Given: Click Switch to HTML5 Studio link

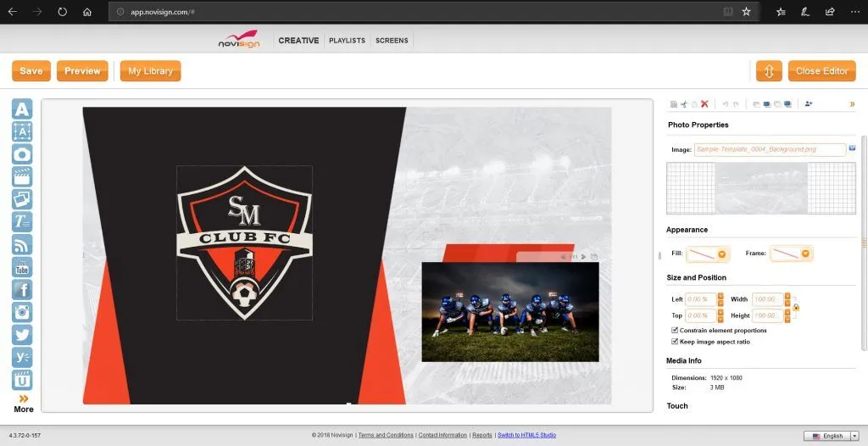Looking at the screenshot, I should [x=526, y=435].
